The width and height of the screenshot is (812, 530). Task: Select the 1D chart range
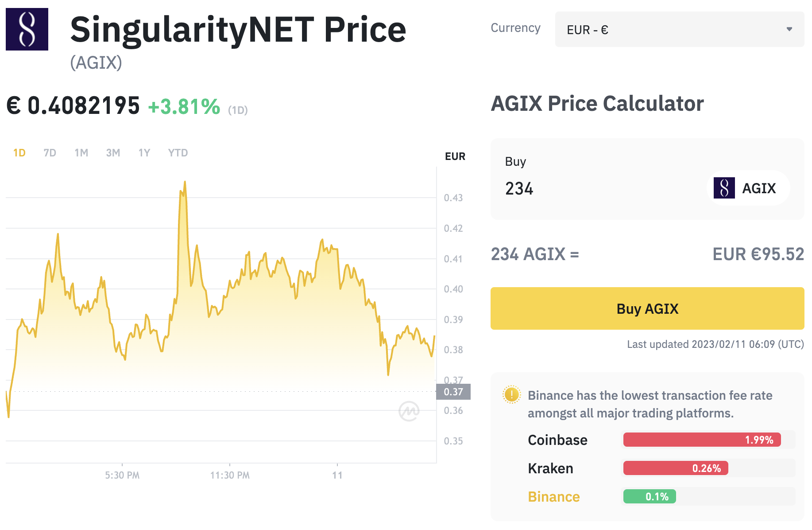point(19,153)
